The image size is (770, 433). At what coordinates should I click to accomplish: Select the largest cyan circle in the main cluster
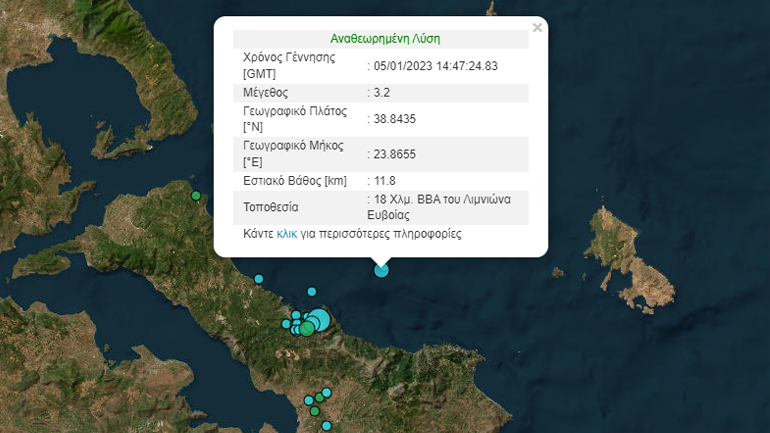coord(321,320)
